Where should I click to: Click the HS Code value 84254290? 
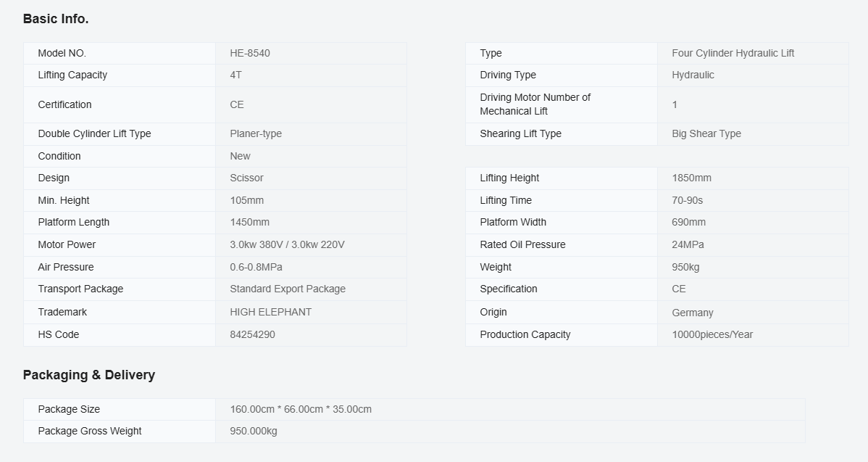tap(252, 334)
